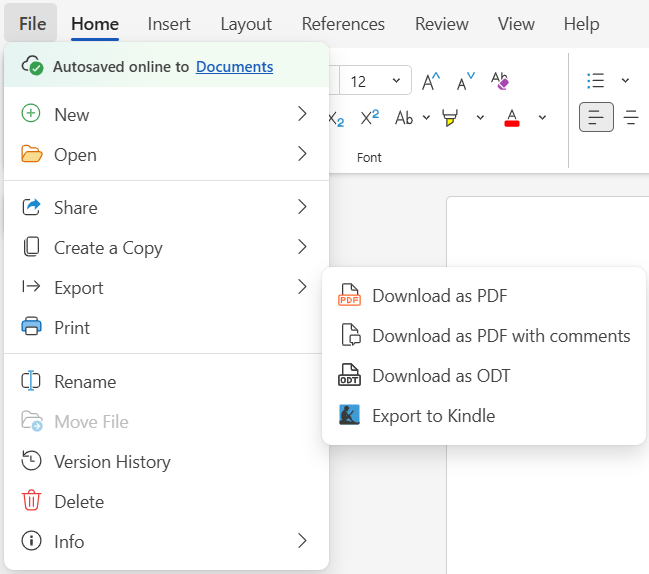Switch to the Layout tab
This screenshot has height=574, width=649.
click(246, 24)
